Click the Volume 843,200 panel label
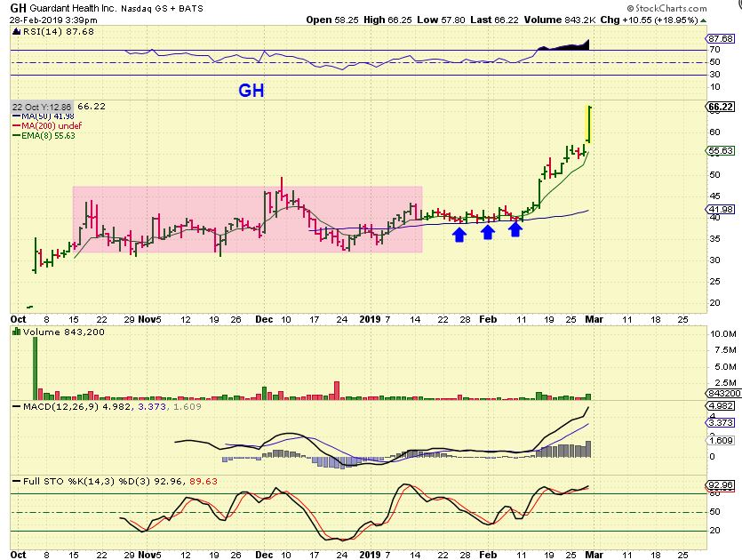The height and width of the screenshot is (560, 742). [63, 332]
